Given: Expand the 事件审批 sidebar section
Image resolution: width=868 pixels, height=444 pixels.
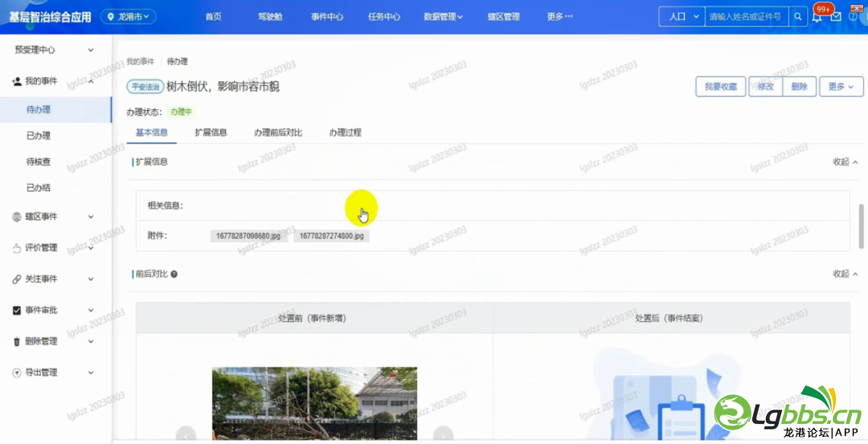Looking at the screenshot, I should click(91, 310).
